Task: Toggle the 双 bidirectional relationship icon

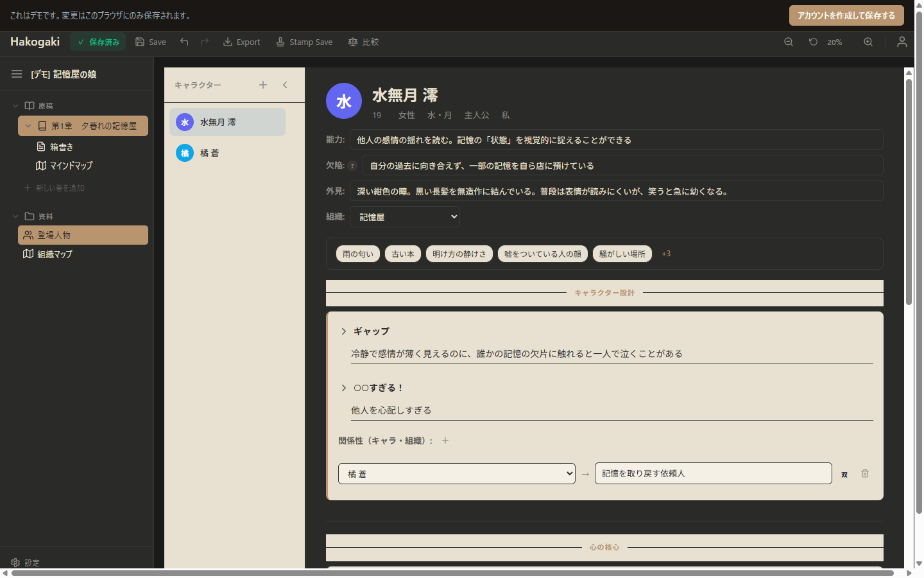Action: point(844,474)
